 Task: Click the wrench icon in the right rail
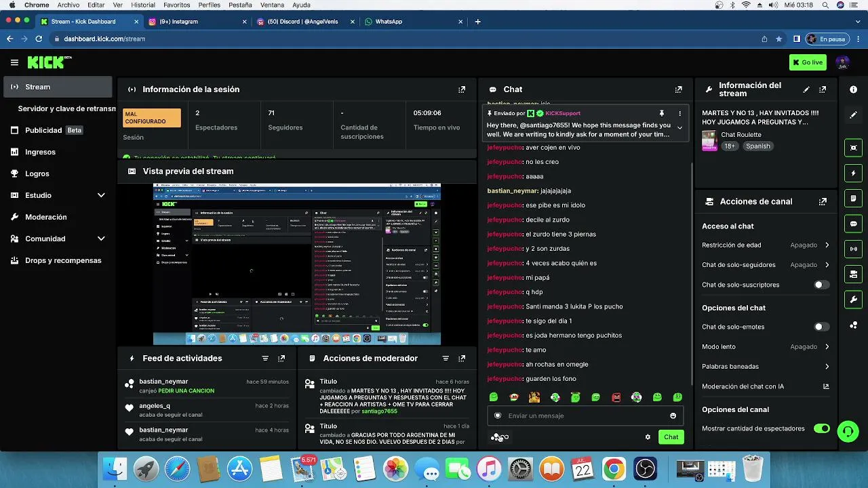[853, 300]
